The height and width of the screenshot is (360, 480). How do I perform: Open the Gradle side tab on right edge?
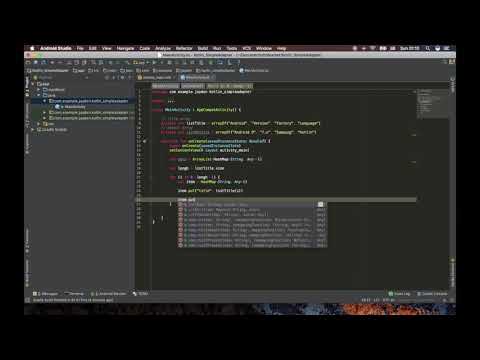452,86
